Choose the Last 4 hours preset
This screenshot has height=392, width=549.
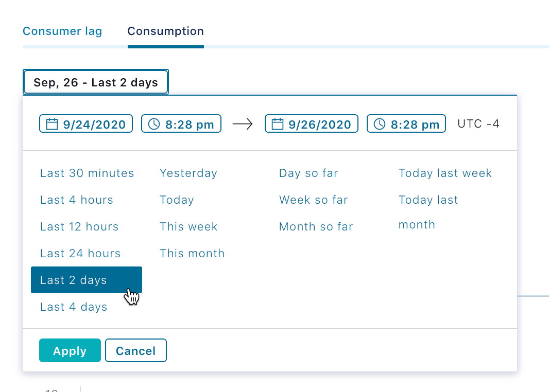77,200
